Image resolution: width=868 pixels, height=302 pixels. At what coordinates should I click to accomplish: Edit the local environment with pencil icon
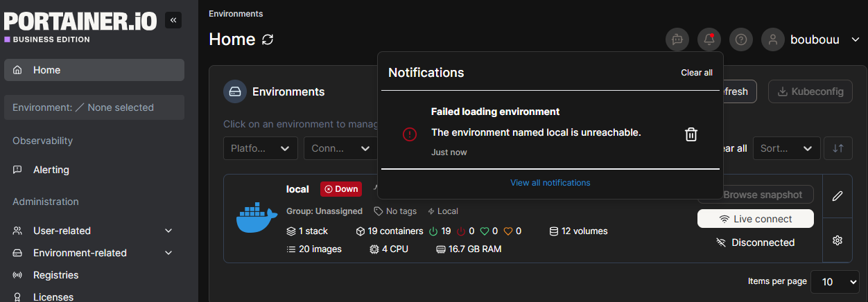(837, 196)
